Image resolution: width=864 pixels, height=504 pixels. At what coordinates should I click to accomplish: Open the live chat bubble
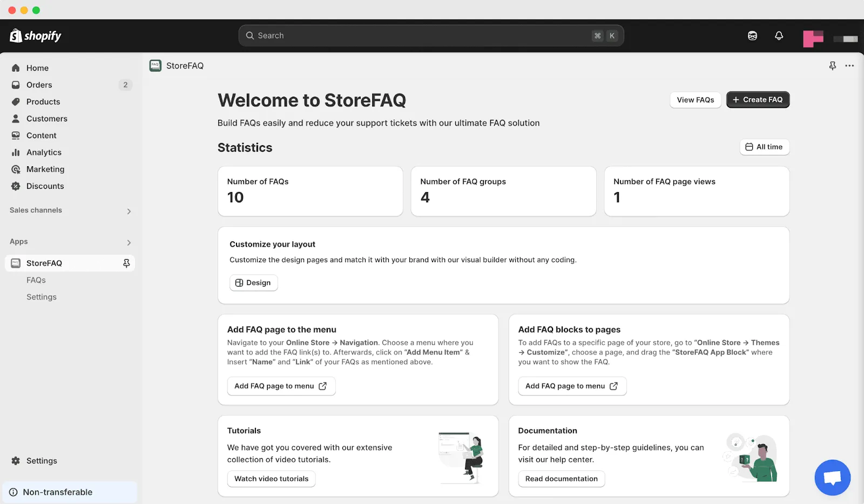832,478
